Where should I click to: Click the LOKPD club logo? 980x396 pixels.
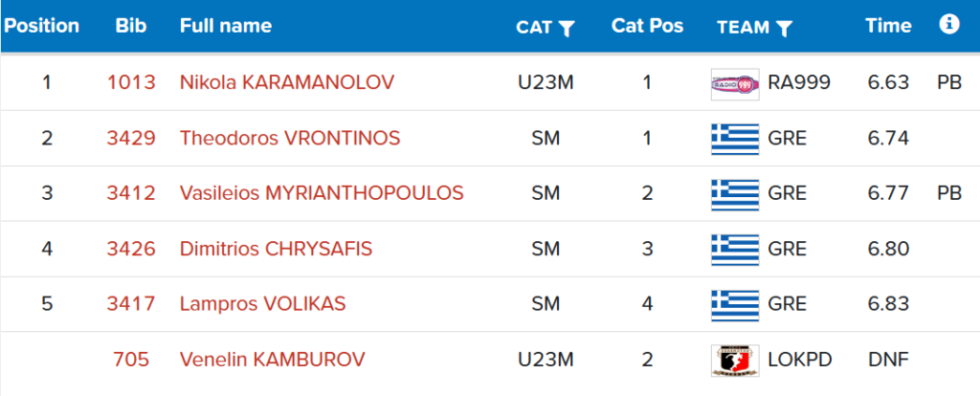click(x=735, y=361)
